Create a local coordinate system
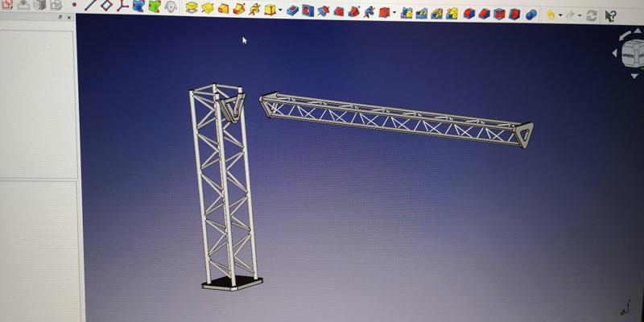 coord(122,5)
